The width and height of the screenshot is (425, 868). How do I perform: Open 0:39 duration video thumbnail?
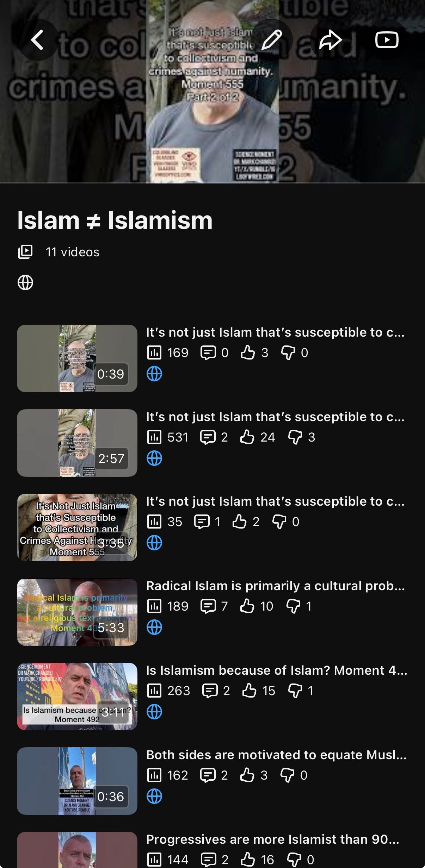(77, 358)
